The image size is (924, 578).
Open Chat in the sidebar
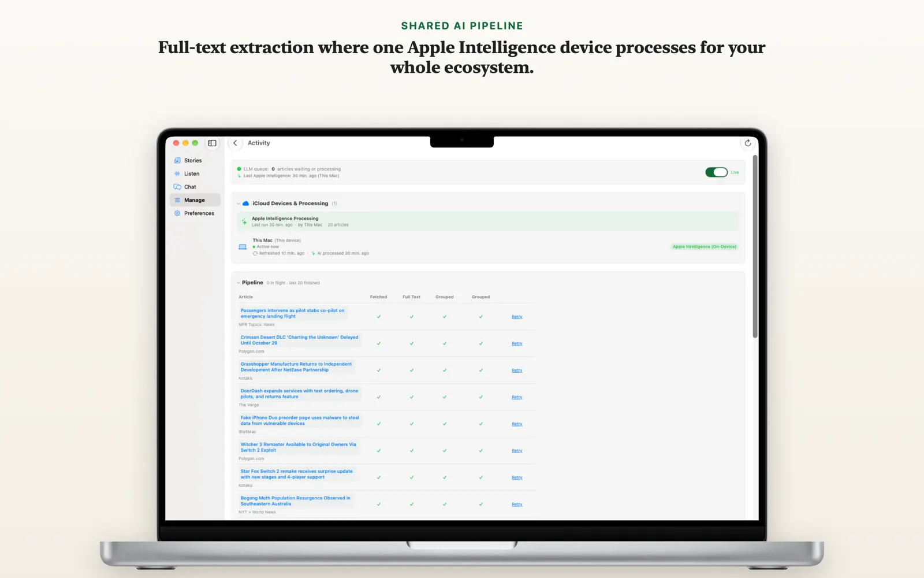tap(195, 187)
